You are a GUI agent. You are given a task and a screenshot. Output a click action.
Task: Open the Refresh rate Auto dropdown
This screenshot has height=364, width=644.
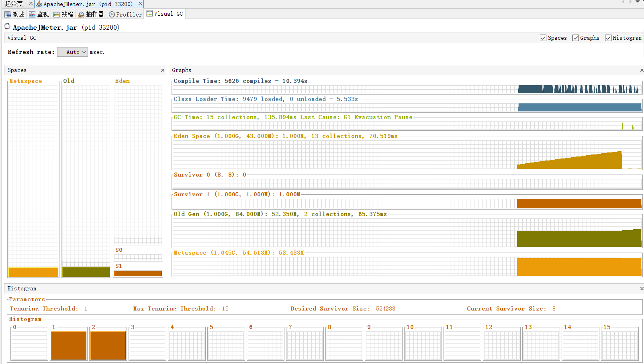(72, 52)
